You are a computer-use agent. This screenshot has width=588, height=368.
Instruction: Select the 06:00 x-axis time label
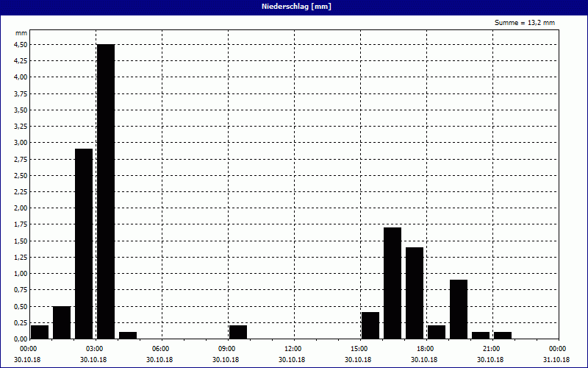click(161, 348)
